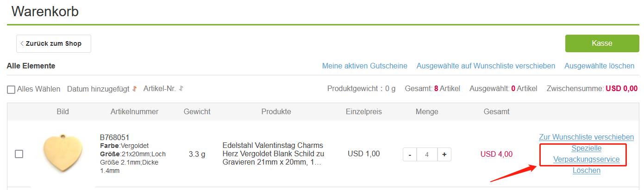Open the gold heart charm thumbnail
Screen dimensions: 644x190
pos(63,154)
